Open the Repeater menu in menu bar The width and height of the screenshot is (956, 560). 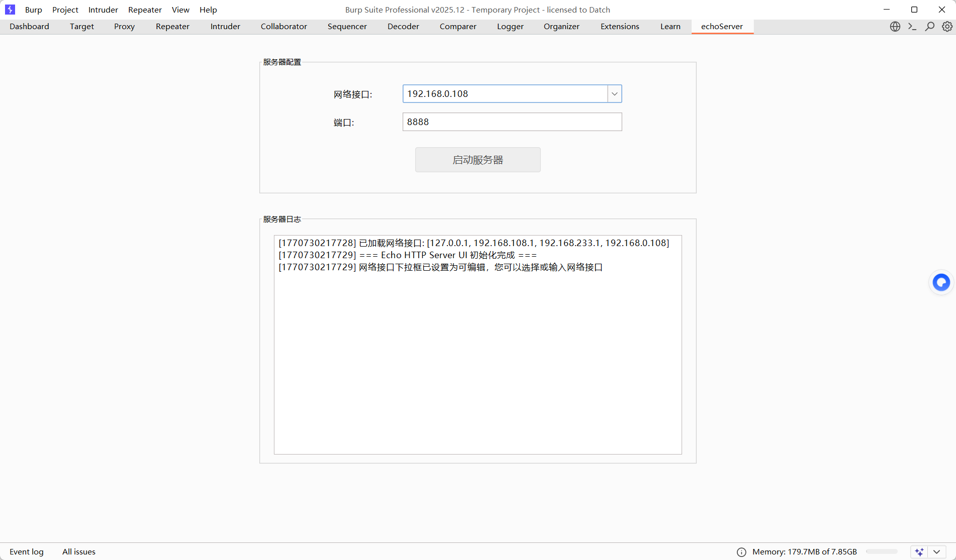tap(145, 10)
